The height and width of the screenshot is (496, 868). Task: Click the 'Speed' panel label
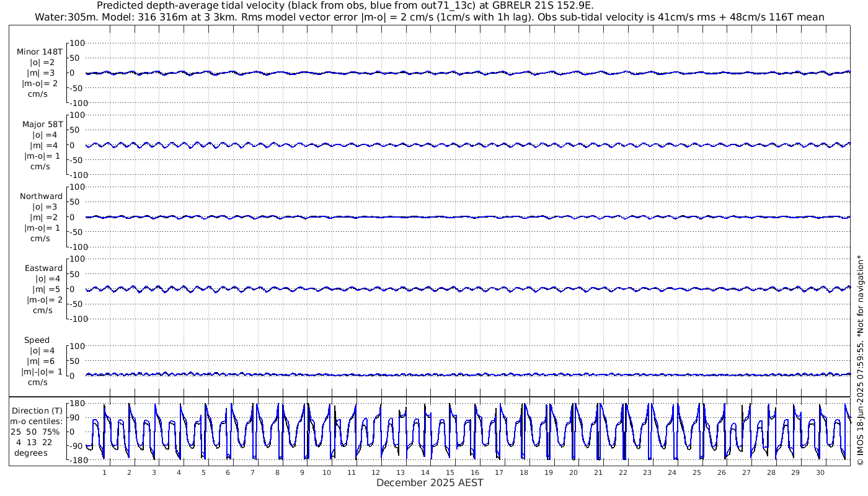click(37, 340)
